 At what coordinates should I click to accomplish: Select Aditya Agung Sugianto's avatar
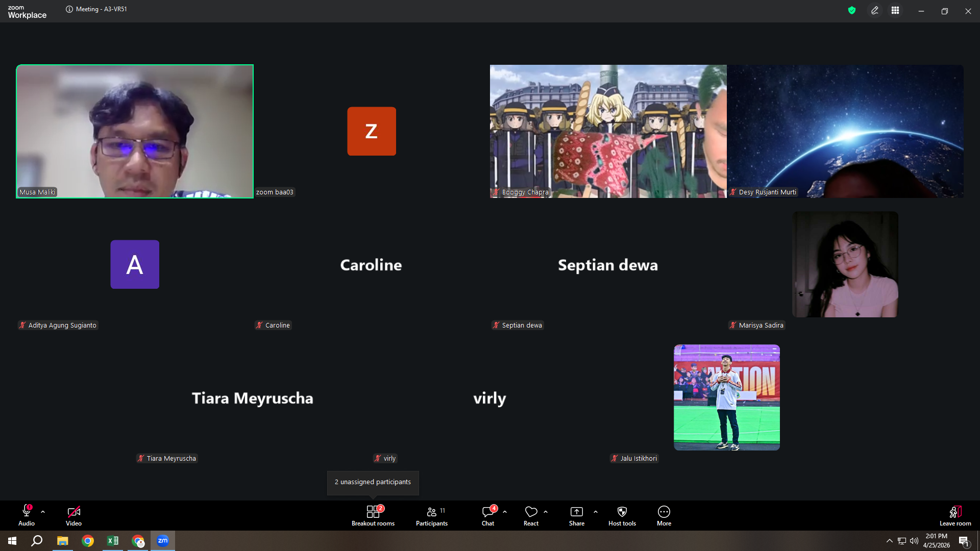pyautogui.click(x=135, y=264)
